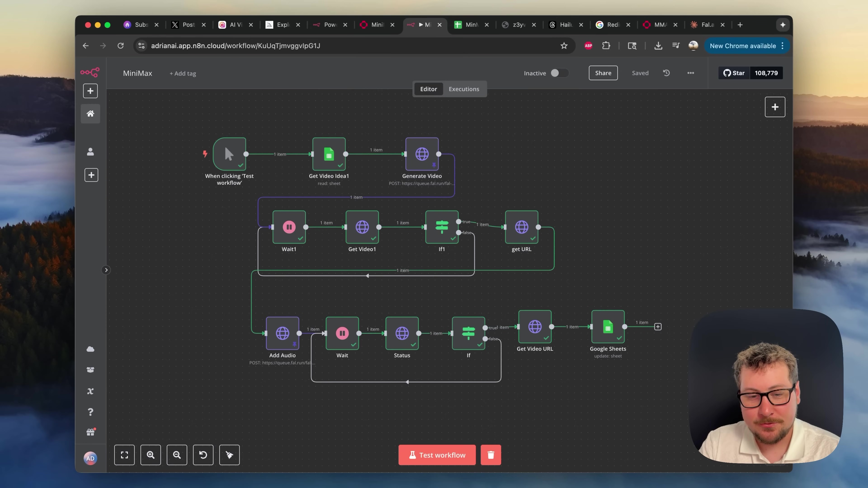Bookmark page with star icon
868x488 pixels.
pyautogui.click(x=564, y=46)
